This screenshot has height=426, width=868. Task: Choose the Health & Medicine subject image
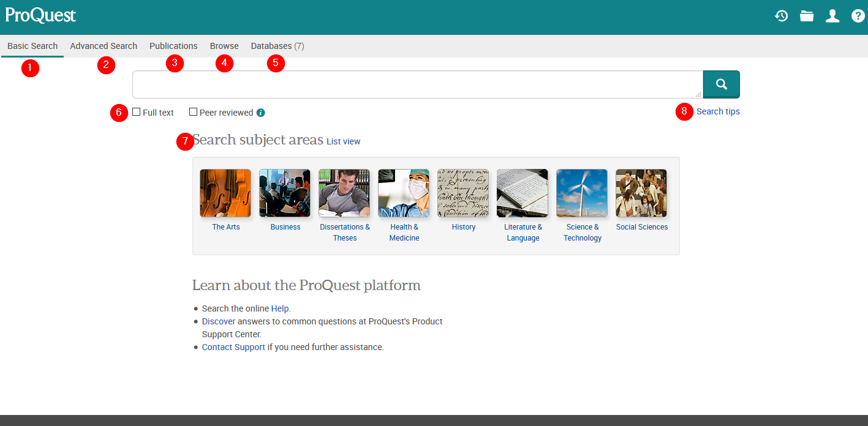(404, 193)
